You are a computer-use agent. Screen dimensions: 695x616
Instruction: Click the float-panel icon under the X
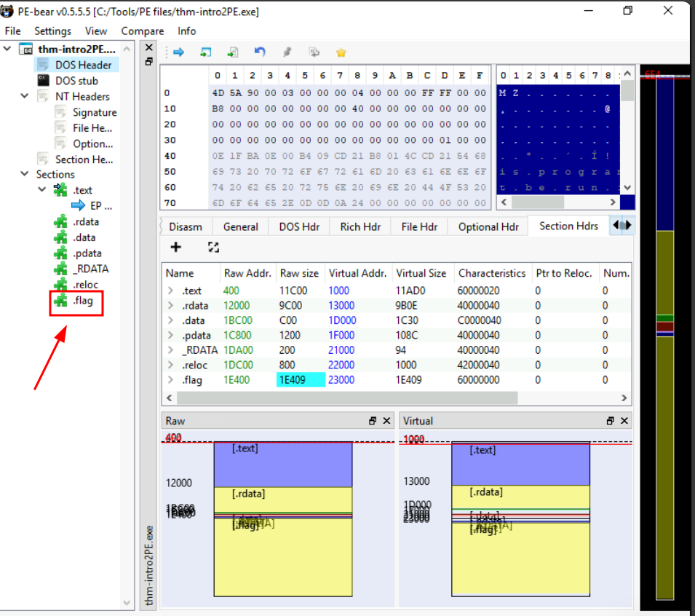click(x=149, y=61)
